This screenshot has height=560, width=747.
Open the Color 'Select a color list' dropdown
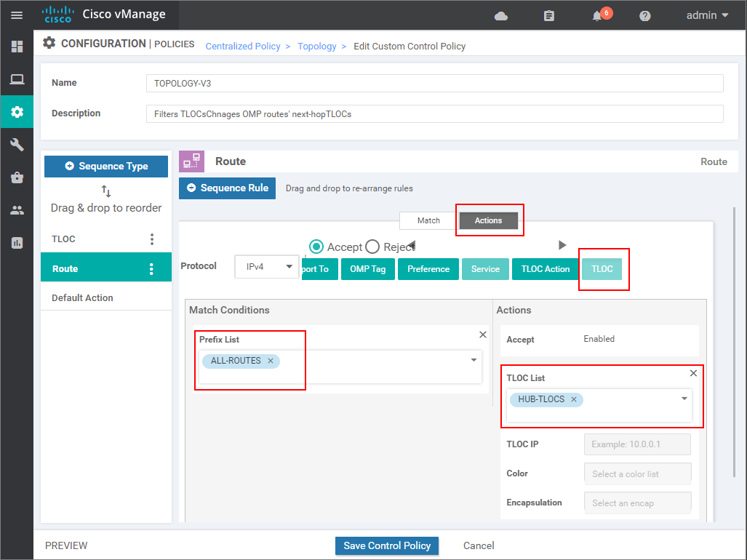(637, 473)
